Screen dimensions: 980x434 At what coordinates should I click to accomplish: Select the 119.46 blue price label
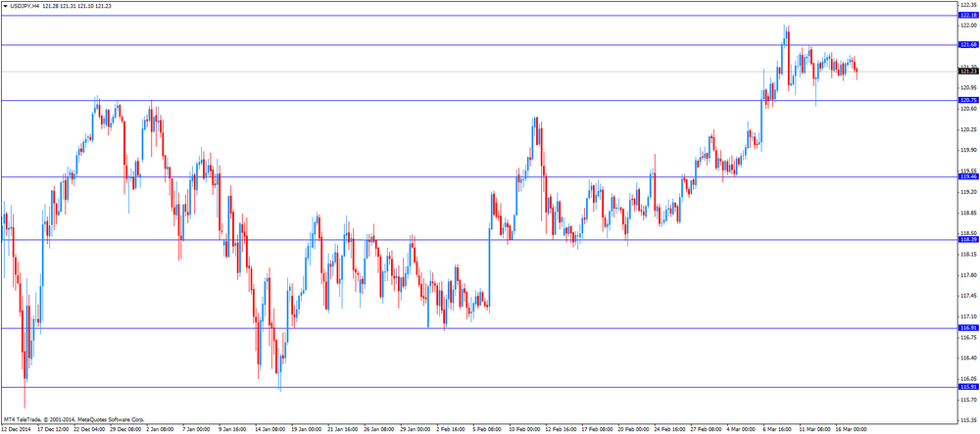click(968, 176)
